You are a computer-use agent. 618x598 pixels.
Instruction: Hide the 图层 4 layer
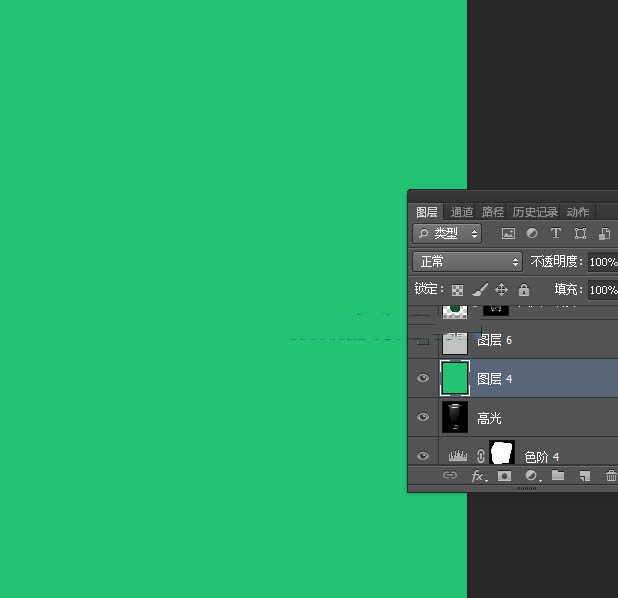coord(423,379)
